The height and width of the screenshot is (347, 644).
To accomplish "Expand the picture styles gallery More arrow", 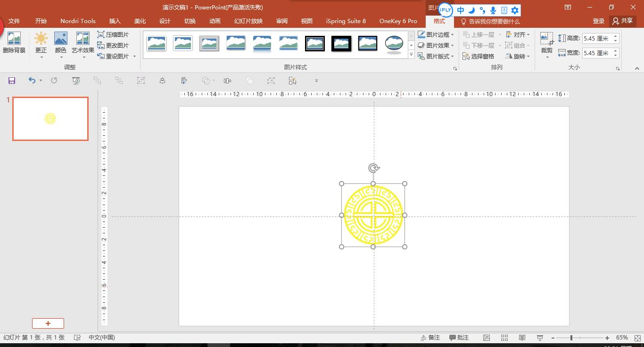I will (411, 55).
